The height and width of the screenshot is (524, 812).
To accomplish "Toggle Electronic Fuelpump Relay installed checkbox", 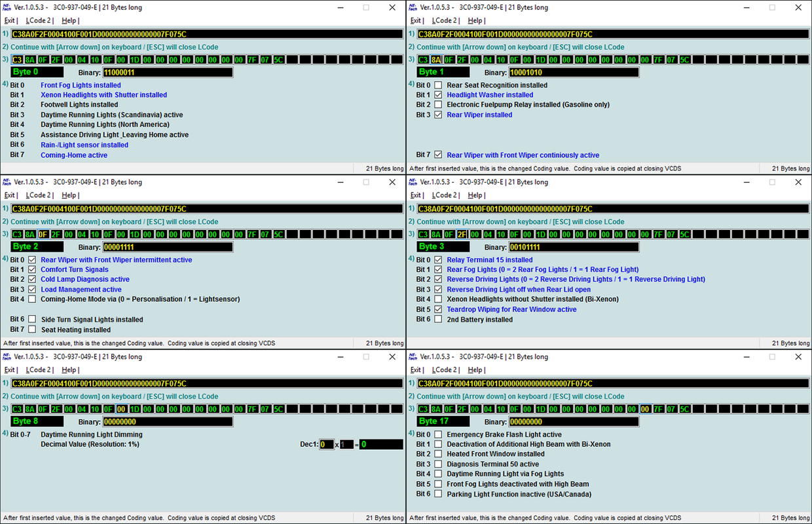I will [438, 105].
